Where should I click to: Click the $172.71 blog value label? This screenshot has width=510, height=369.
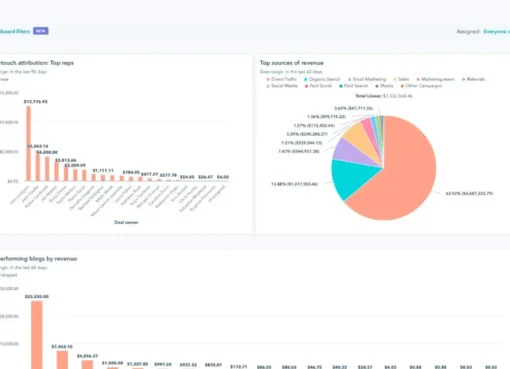pyautogui.click(x=239, y=367)
